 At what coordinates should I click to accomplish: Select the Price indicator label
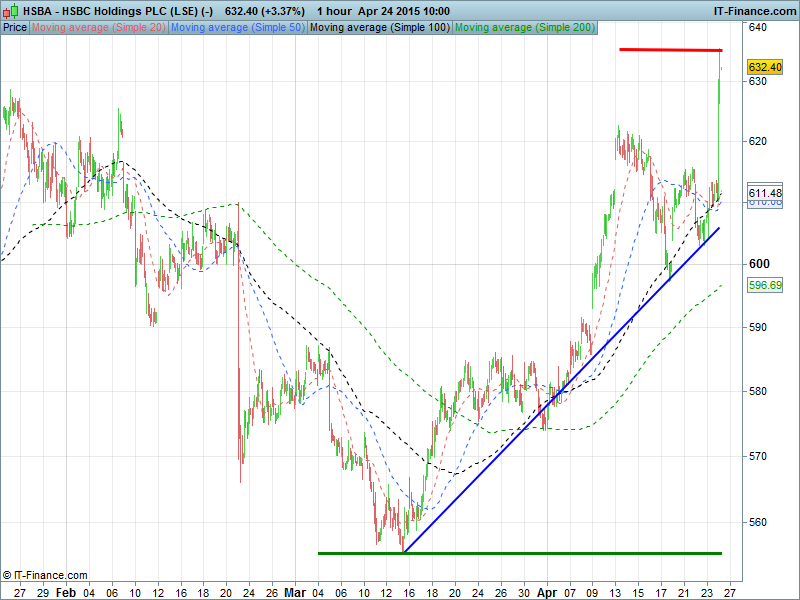point(15,27)
